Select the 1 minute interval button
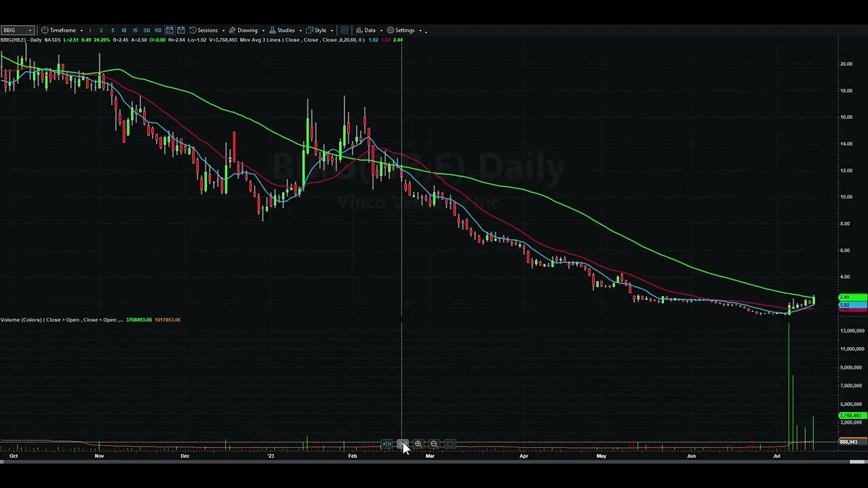The width and height of the screenshot is (868, 488). pyautogui.click(x=90, y=30)
